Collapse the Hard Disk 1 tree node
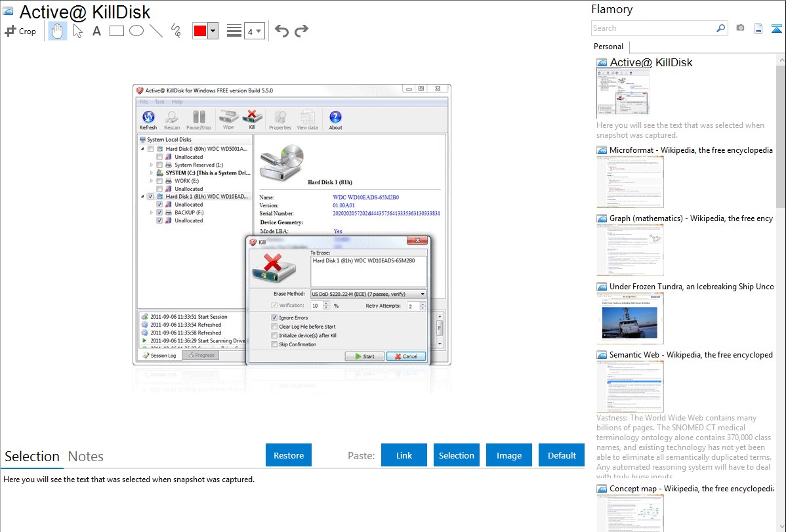 tap(142, 197)
